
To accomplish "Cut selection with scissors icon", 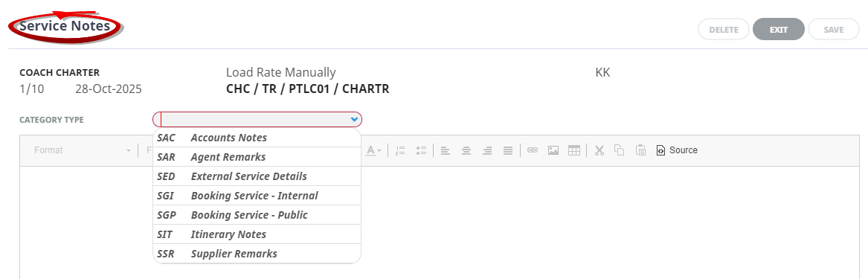I will [599, 150].
